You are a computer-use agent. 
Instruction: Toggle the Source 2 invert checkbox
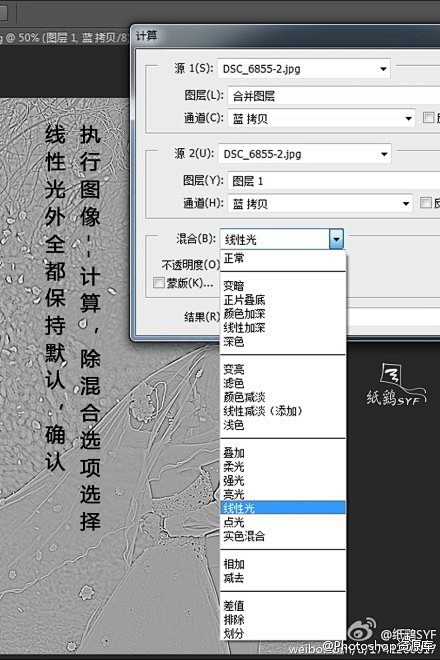[426, 203]
